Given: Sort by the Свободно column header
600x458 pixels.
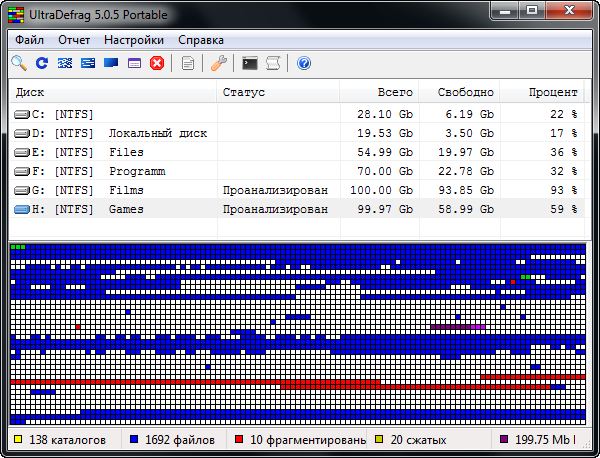Looking at the screenshot, I should pos(466,92).
